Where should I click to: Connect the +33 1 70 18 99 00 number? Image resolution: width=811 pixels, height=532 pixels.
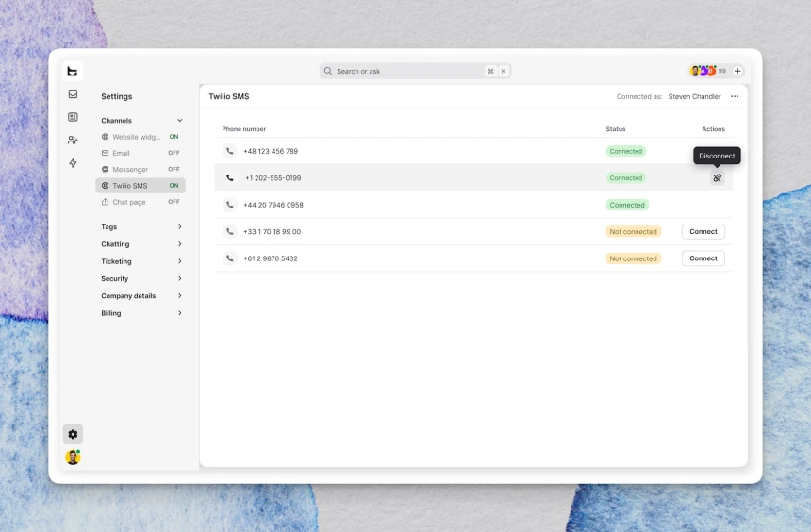703,231
